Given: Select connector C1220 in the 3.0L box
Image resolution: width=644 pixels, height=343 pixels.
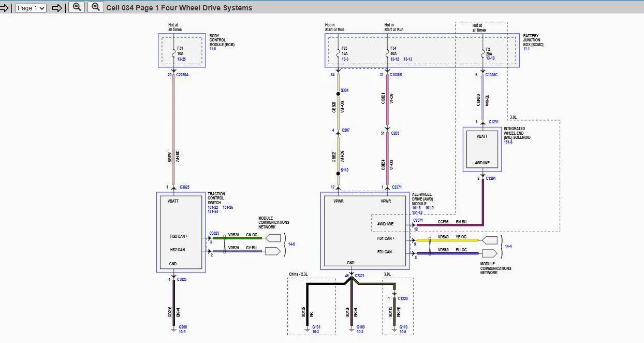Looking at the screenshot, I should click(403, 298).
